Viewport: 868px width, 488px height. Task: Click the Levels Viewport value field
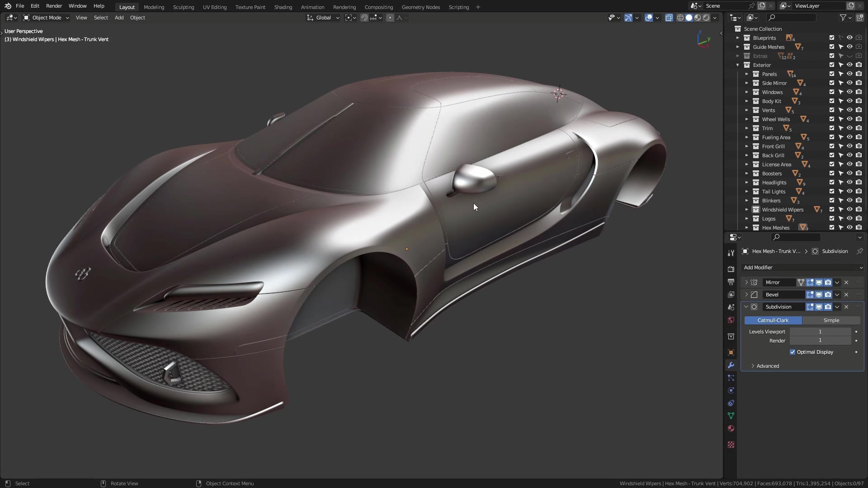(820, 332)
